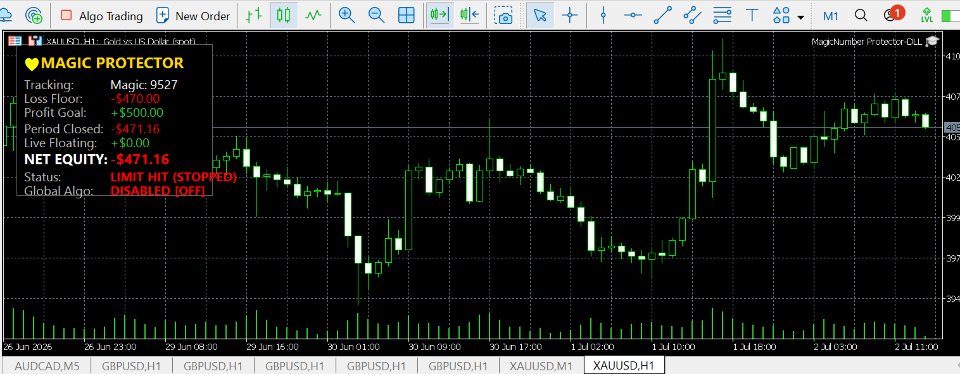
Task: Switch chart to bar chart display
Action: 253,16
